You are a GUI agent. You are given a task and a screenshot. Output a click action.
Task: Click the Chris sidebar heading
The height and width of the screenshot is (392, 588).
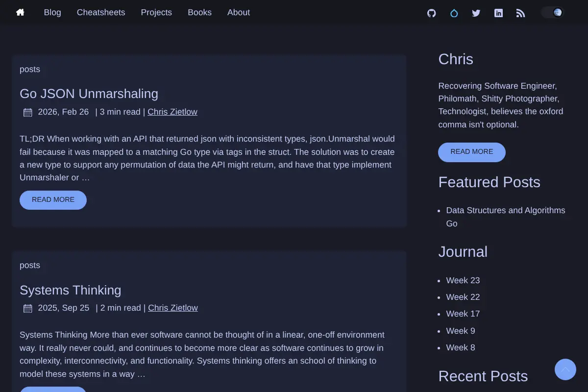(x=456, y=59)
